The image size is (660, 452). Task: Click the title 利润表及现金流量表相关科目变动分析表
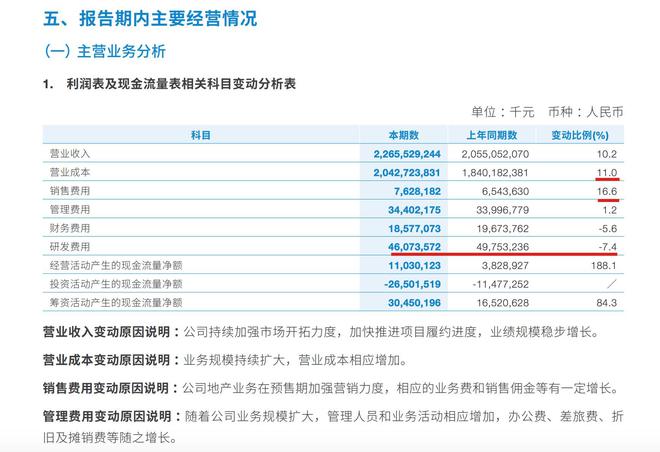(181, 84)
